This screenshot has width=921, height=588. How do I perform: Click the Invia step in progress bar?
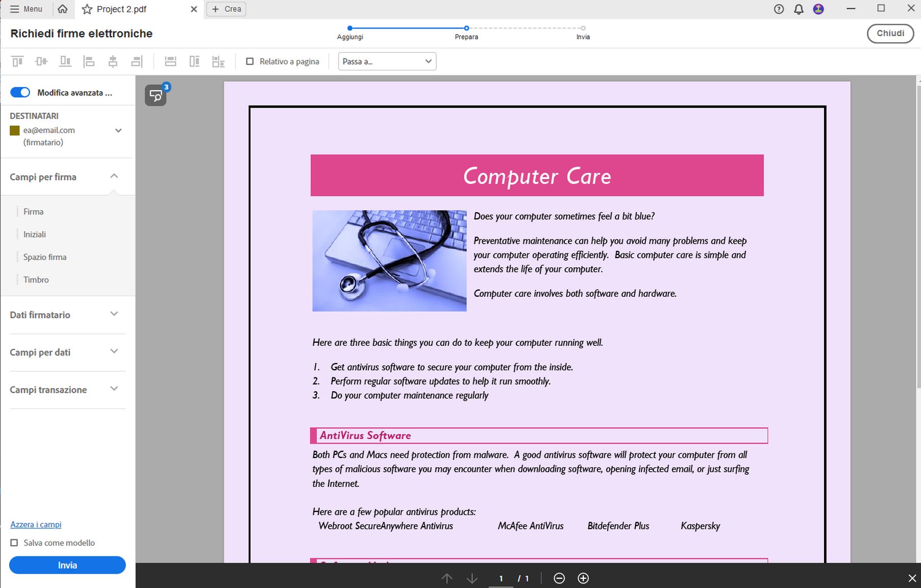(583, 28)
